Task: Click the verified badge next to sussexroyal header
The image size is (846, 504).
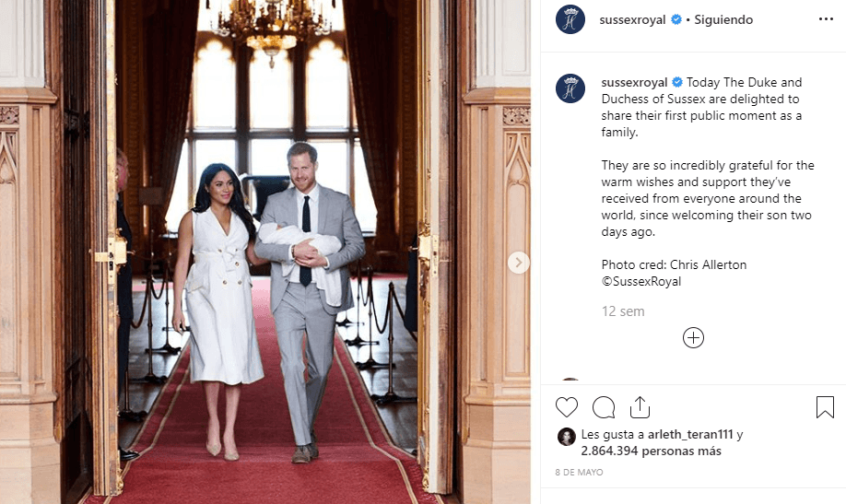Action: click(676, 20)
